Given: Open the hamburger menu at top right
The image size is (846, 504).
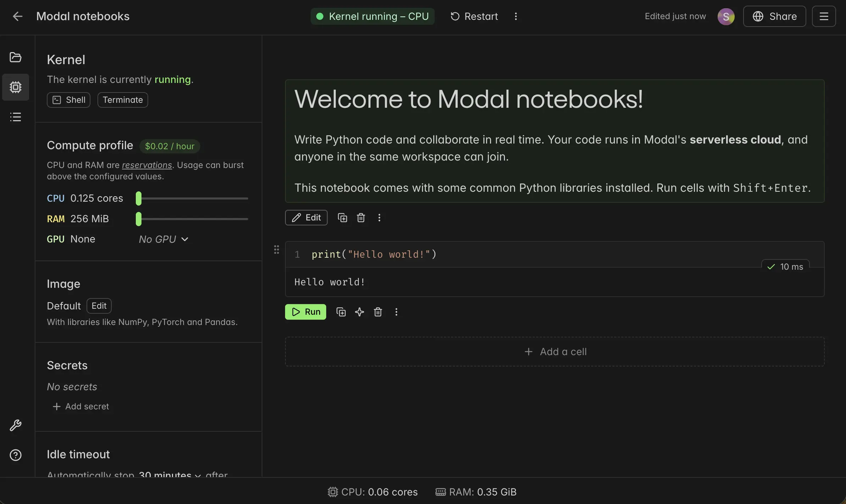Looking at the screenshot, I should (x=824, y=16).
